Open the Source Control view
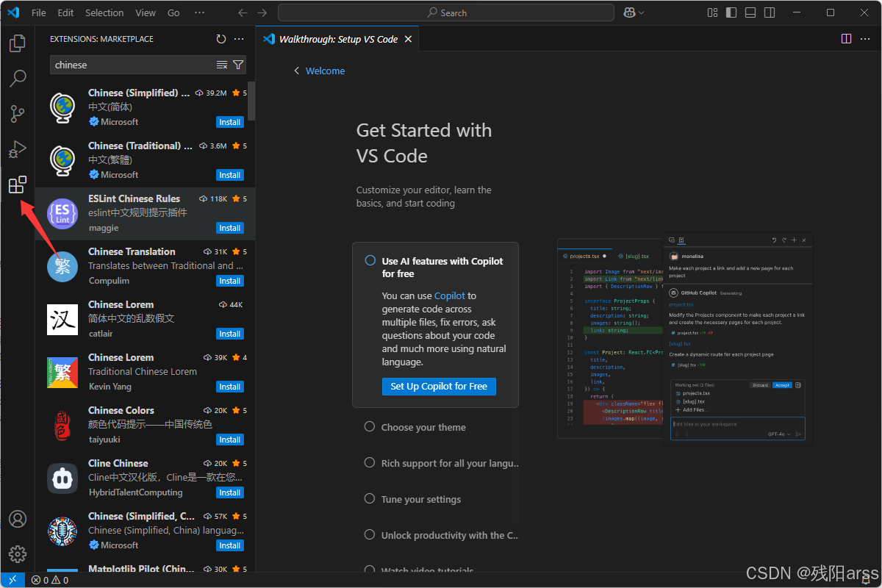 [18, 114]
